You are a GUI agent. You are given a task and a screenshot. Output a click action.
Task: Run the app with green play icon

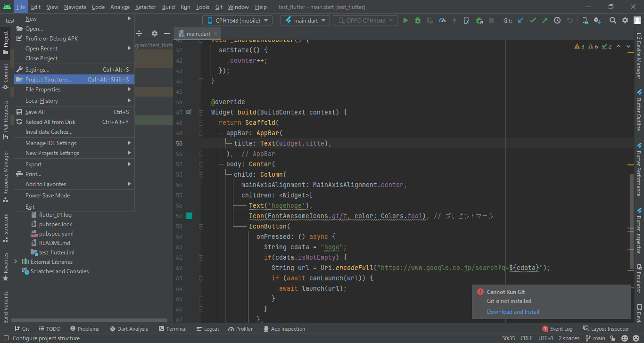pos(405,20)
